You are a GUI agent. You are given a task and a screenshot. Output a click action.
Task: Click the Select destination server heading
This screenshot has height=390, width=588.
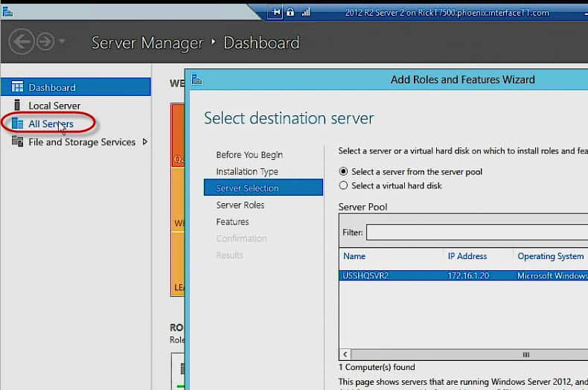289,118
